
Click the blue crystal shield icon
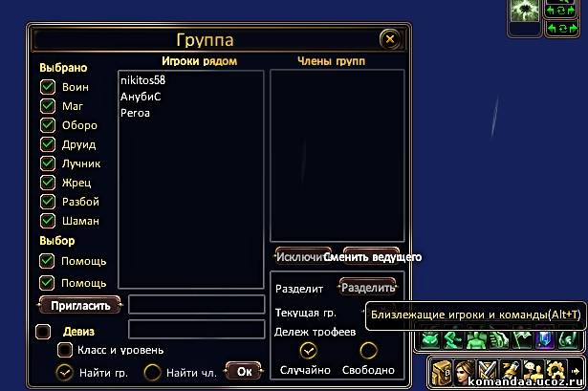click(545, 340)
